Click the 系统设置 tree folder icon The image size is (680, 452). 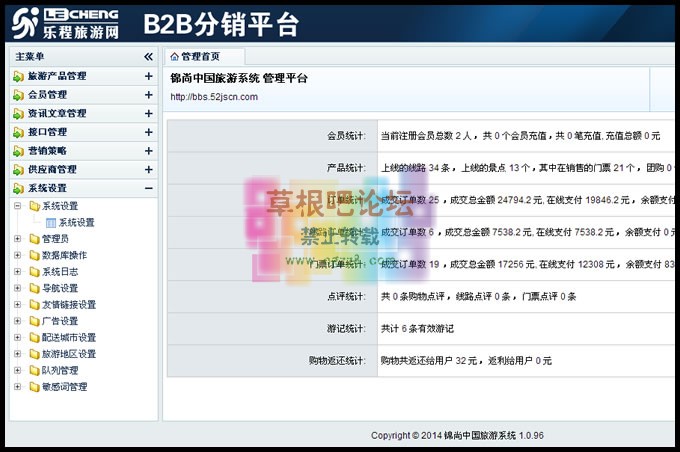[x=34, y=206]
